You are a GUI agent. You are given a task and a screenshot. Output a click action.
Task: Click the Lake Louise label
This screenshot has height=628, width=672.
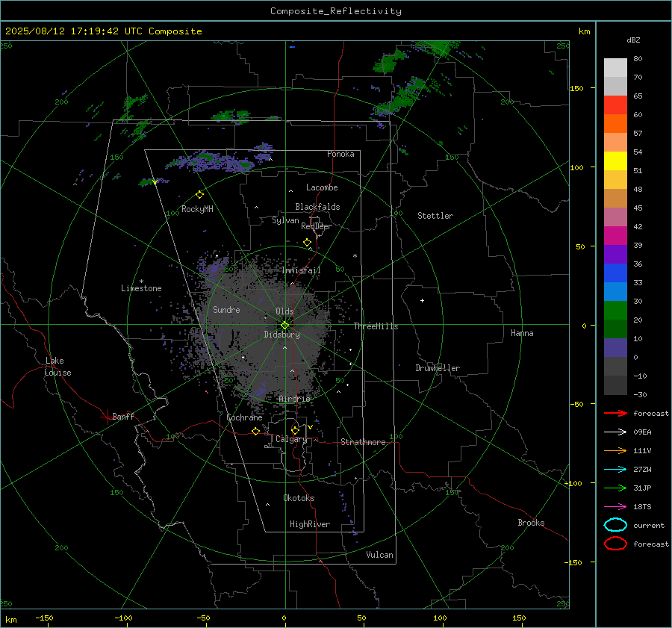(57, 367)
